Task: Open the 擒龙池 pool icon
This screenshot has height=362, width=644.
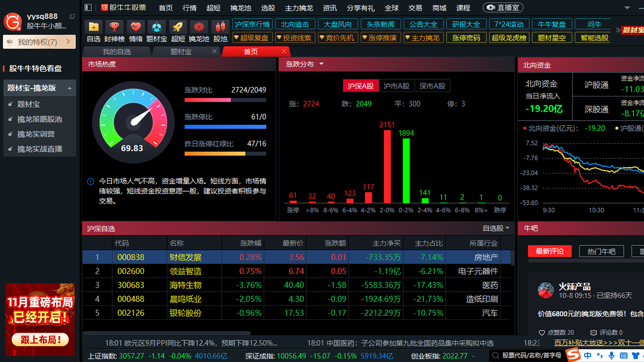Action: point(199,27)
